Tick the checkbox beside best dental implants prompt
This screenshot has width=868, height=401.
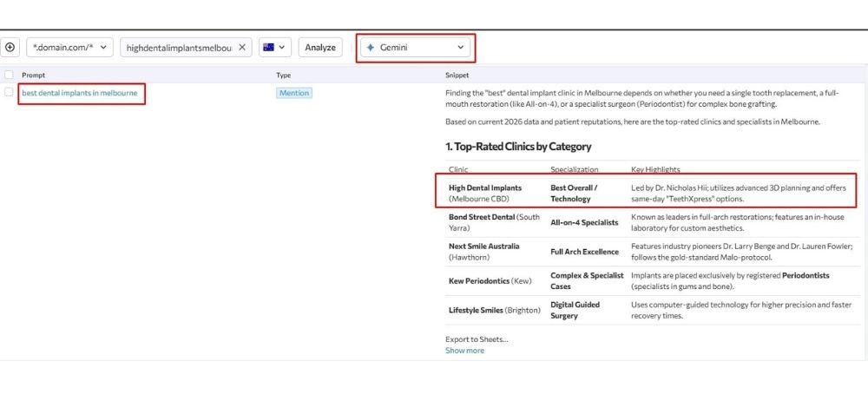click(x=9, y=93)
